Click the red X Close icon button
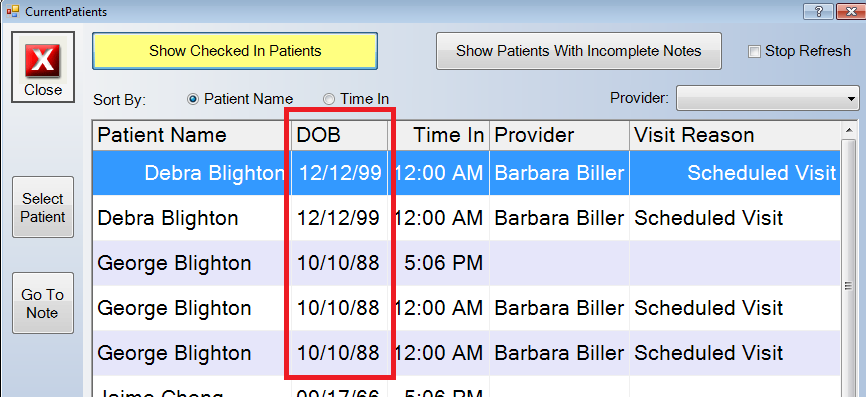The image size is (866, 397). tap(43, 67)
